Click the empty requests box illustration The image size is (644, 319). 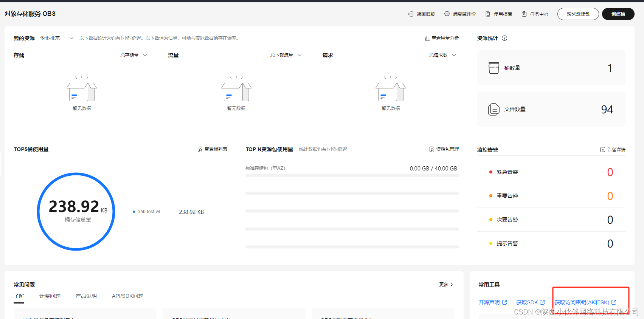click(391, 89)
